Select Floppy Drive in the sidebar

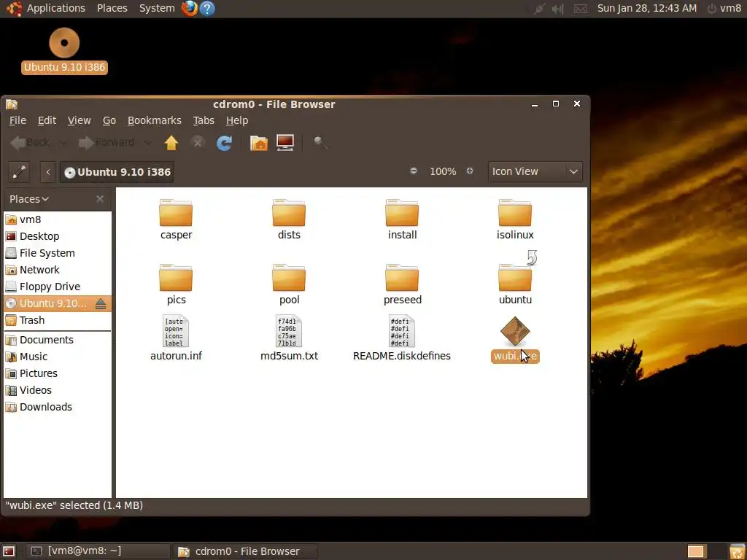tap(57, 287)
